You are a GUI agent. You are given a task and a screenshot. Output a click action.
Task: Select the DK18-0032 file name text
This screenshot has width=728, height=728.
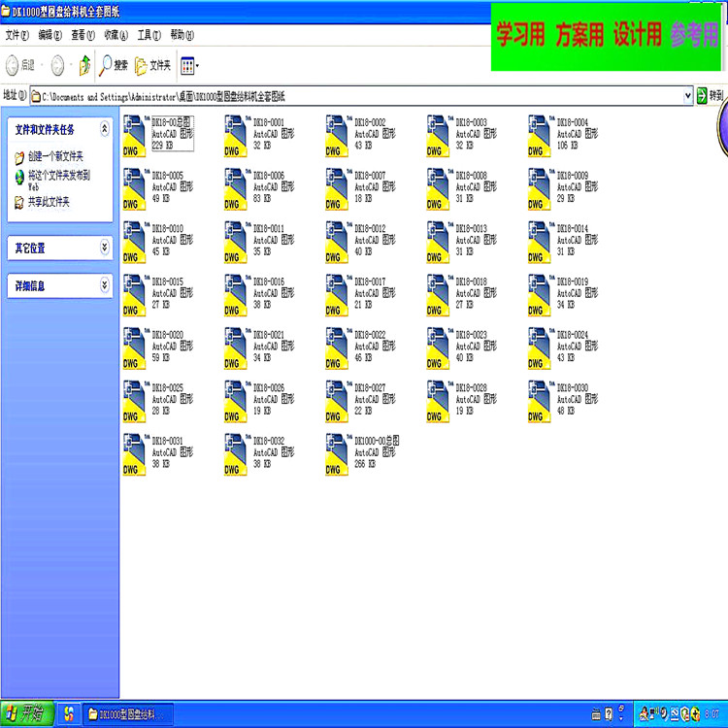pos(269,441)
